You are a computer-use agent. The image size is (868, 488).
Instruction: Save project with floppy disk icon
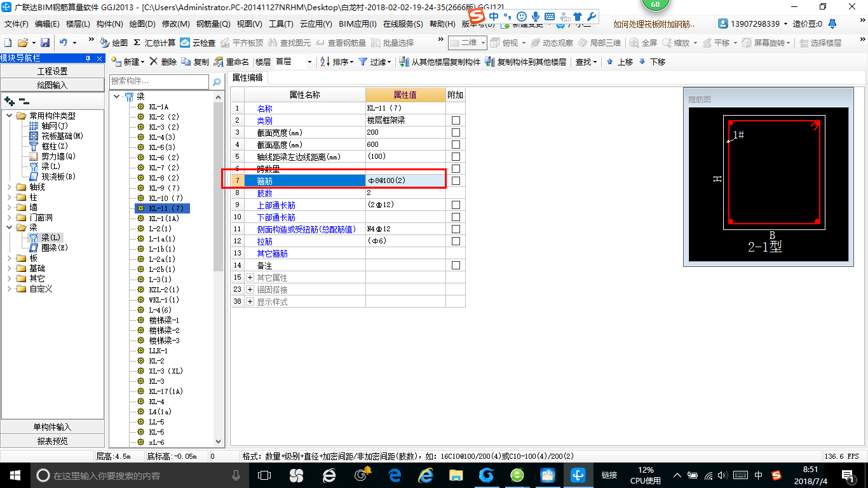pyautogui.click(x=45, y=43)
